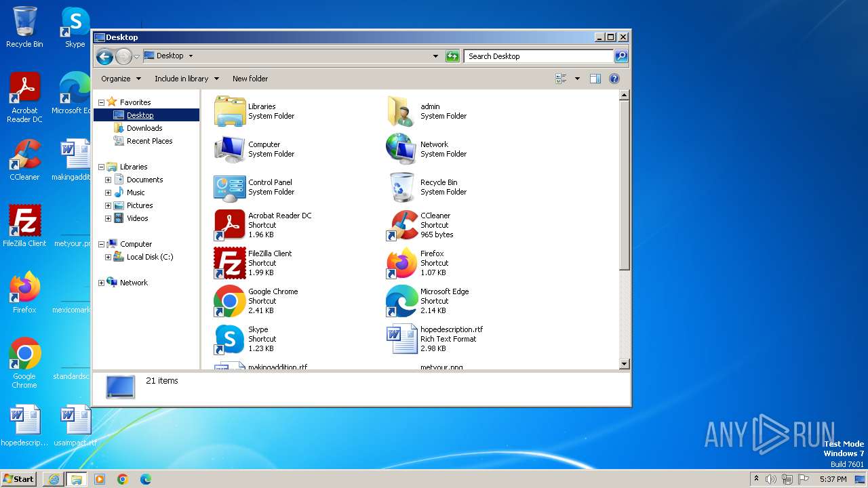Open Include in library menu
Image resolution: width=868 pixels, height=488 pixels.
tap(186, 79)
